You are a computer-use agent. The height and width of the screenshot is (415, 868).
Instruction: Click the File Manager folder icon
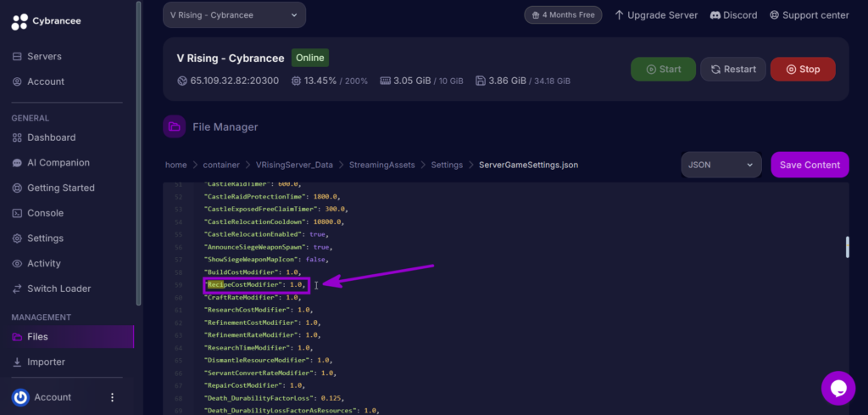click(175, 127)
